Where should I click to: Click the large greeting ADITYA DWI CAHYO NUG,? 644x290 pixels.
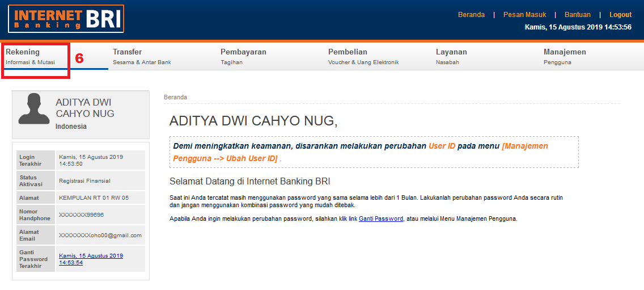(253, 121)
